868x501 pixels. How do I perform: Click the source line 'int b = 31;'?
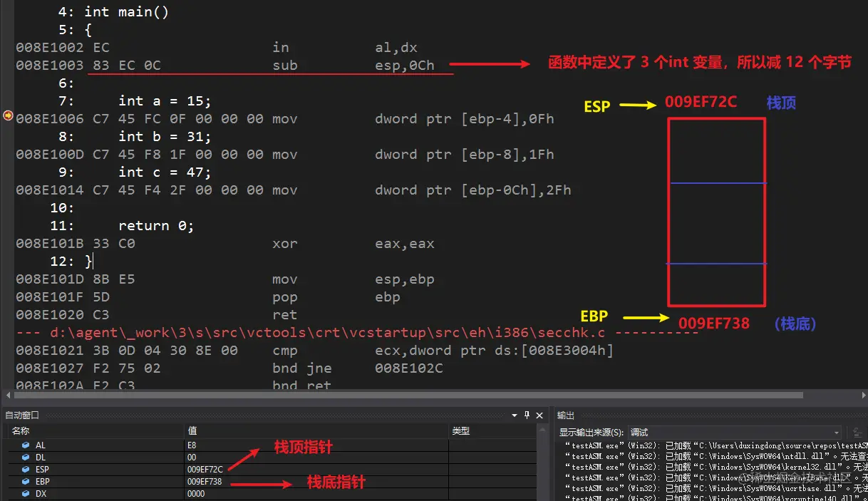click(x=165, y=137)
